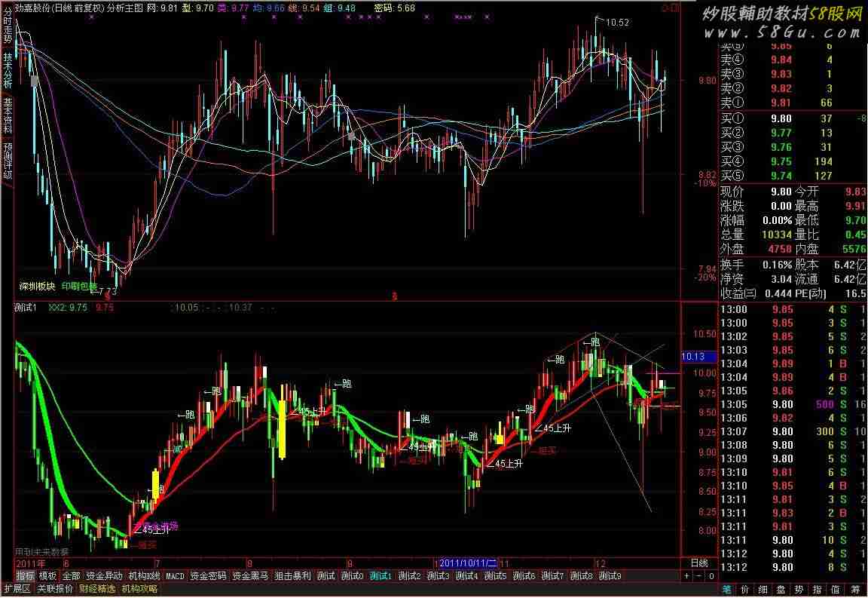Select the 笔 tick-detail button at bottom right

727,589
